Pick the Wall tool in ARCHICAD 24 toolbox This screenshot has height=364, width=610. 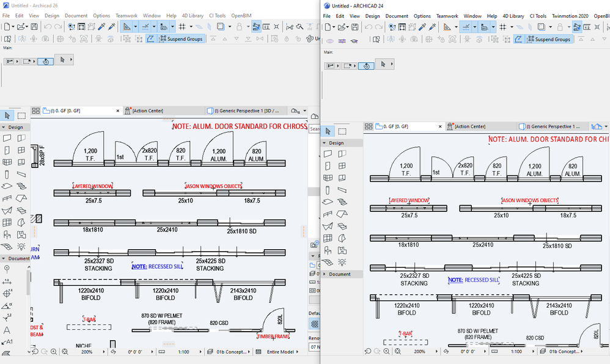[x=328, y=154]
